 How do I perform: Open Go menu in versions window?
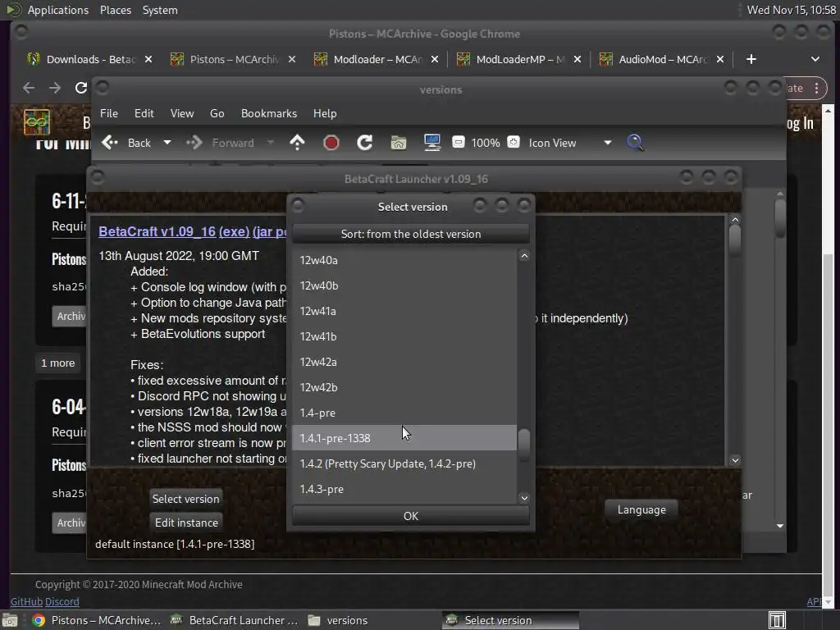[217, 113]
